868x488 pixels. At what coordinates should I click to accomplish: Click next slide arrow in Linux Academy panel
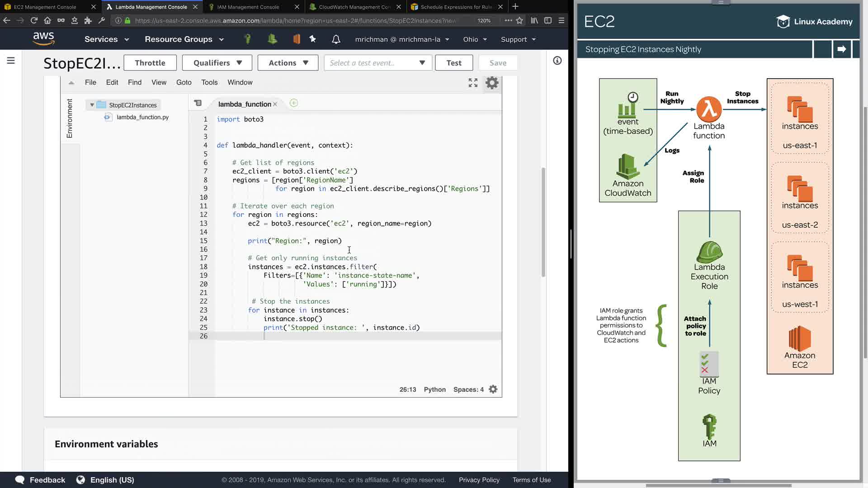(x=841, y=49)
